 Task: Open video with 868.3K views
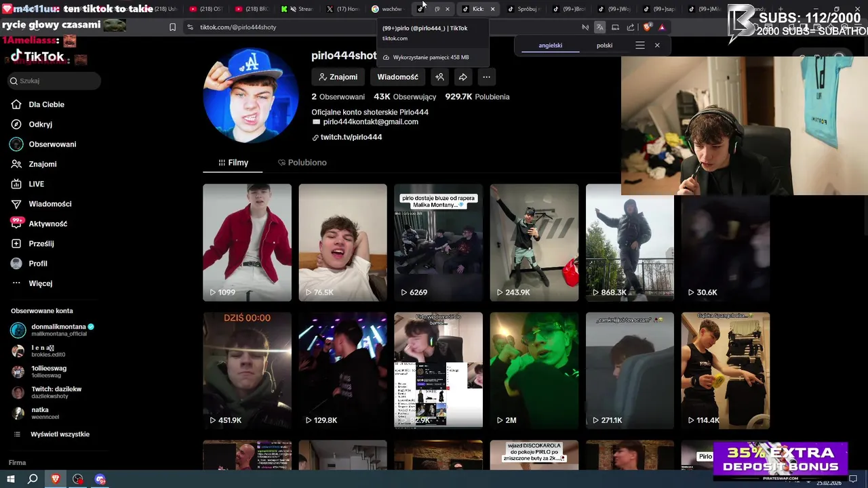click(630, 243)
